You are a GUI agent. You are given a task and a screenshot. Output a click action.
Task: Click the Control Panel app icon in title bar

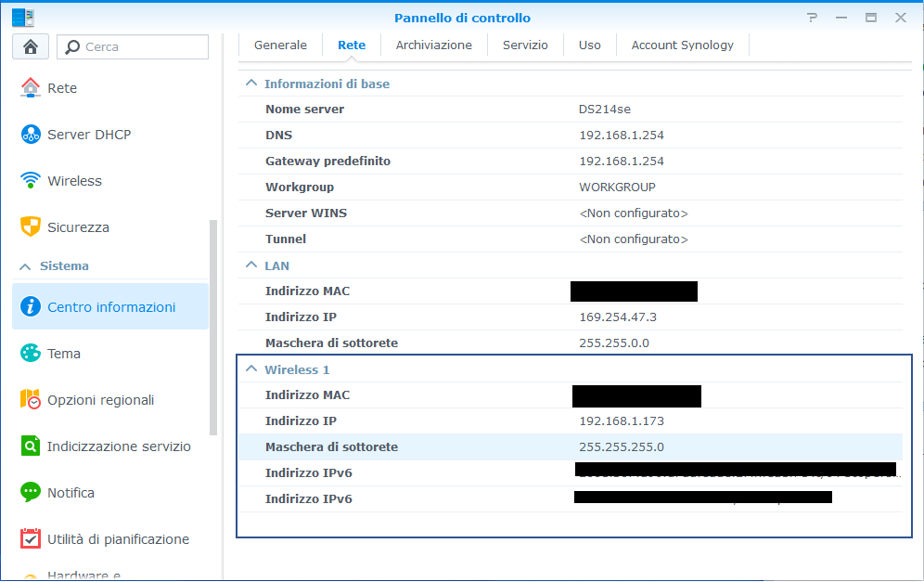[23, 18]
